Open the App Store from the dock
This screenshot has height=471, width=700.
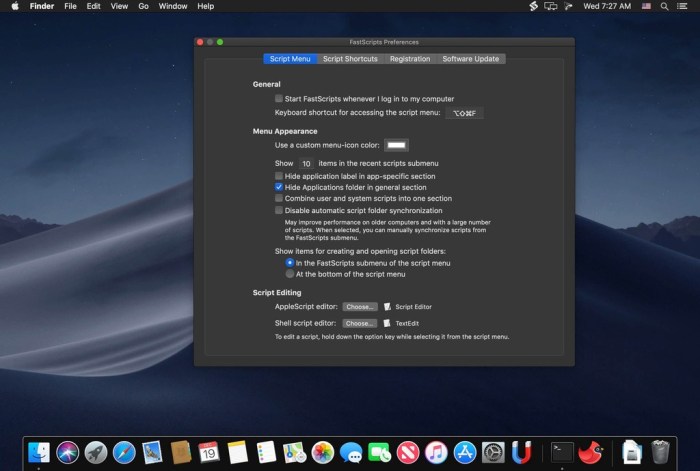(464, 452)
